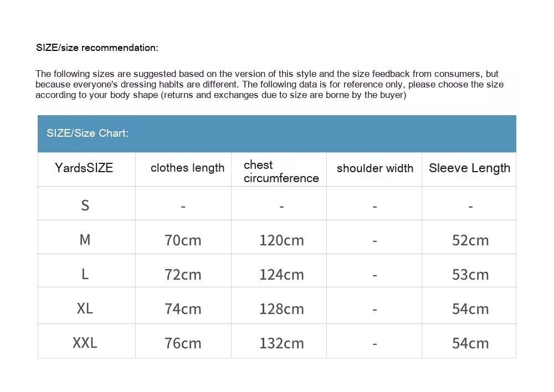This screenshot has height=392, width=554.
Task: Click the 76cm clothes length cell
Action: tap(183, 343)
